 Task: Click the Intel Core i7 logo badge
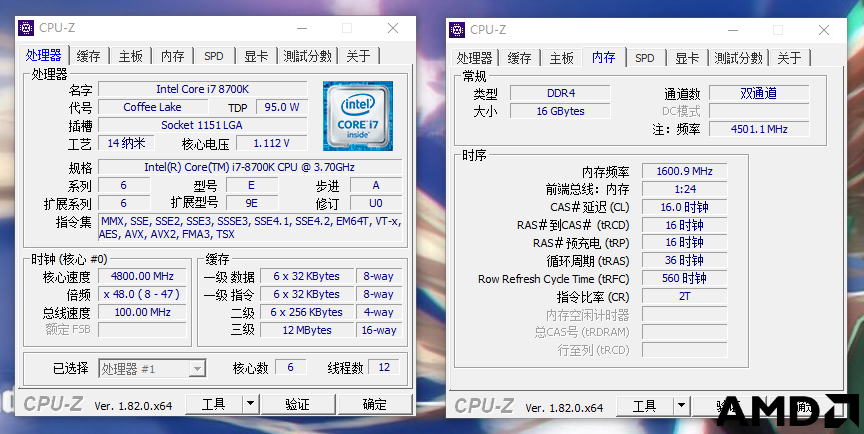pos(358,116)
